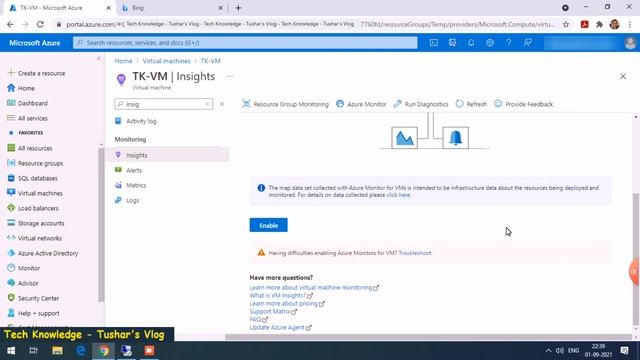The width and height of the screenshot is (640, 360).
Task: Click the resource menu search field
Action: (163, 104)
